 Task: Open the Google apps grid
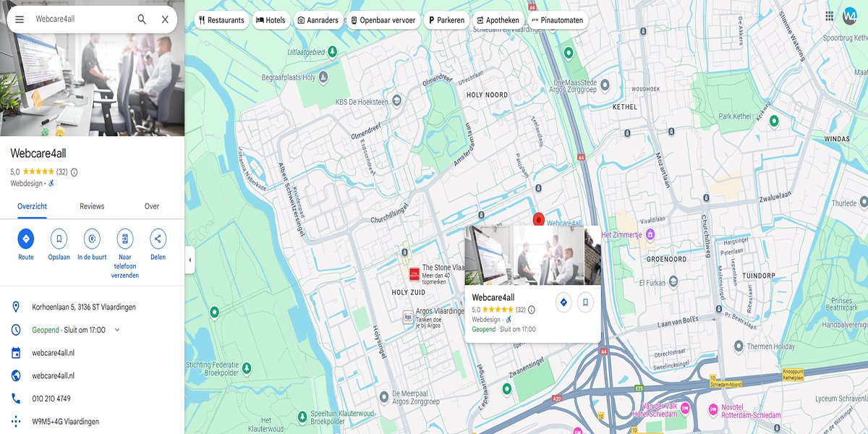tap(829, 16)
